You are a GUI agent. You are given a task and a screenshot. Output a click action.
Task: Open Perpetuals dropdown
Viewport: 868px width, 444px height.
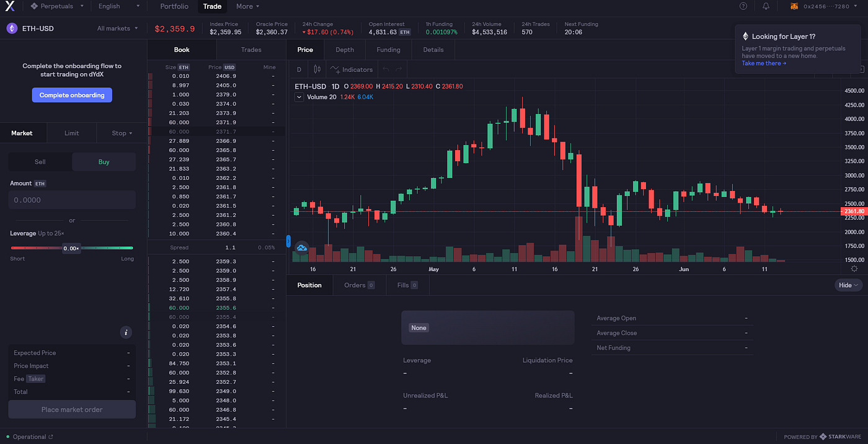pos(57,6)
